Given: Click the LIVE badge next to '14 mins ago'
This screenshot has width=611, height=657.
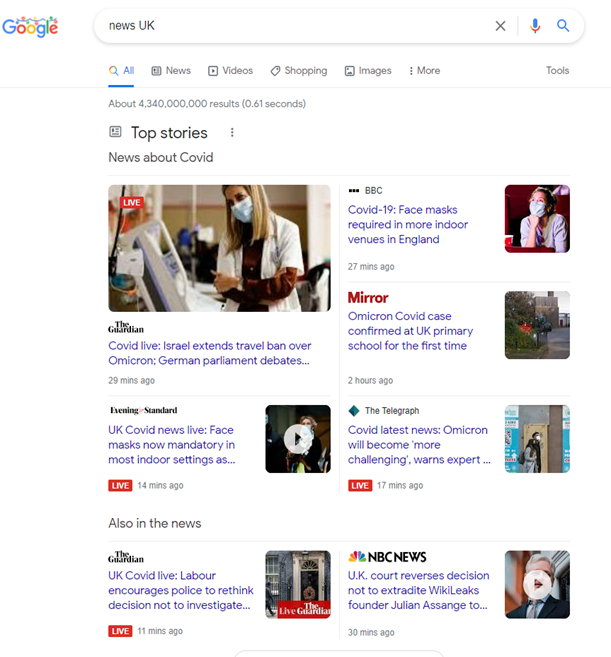Looking at the screenshot, I should pos(120,486).
